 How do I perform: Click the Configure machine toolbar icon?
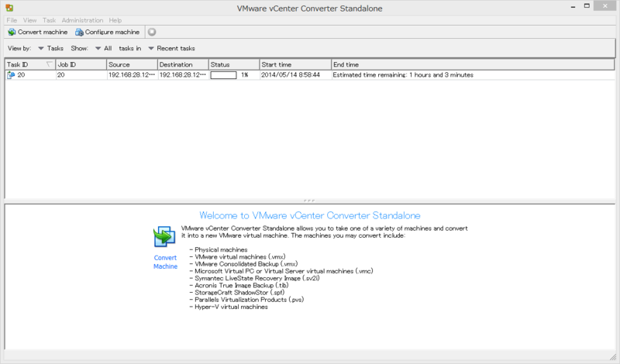(79, 32)
